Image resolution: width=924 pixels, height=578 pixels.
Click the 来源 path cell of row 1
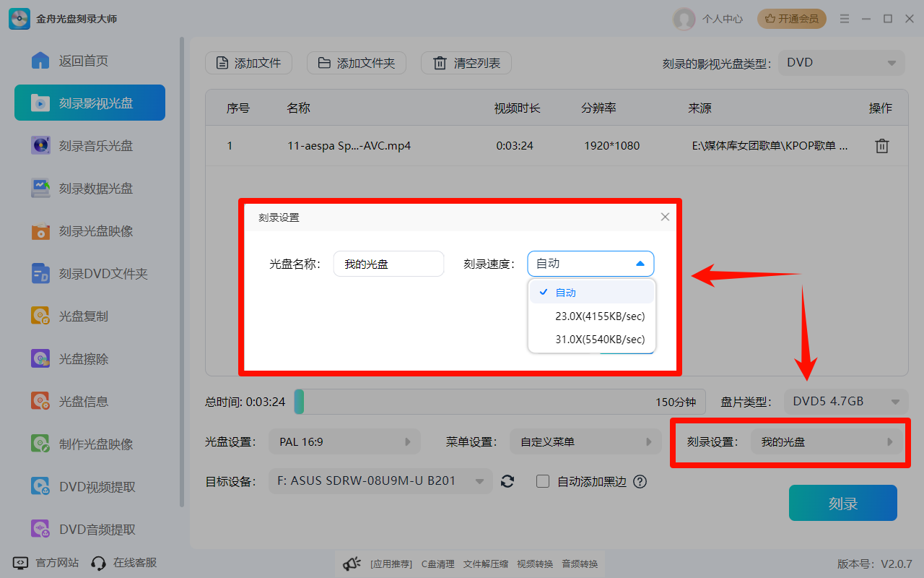click(x=770, y=146)
